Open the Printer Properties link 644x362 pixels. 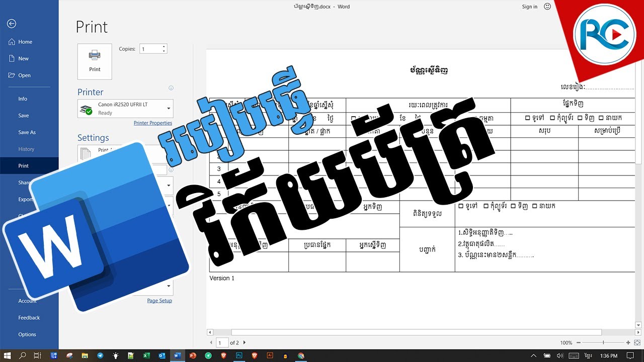click(152, 123)
